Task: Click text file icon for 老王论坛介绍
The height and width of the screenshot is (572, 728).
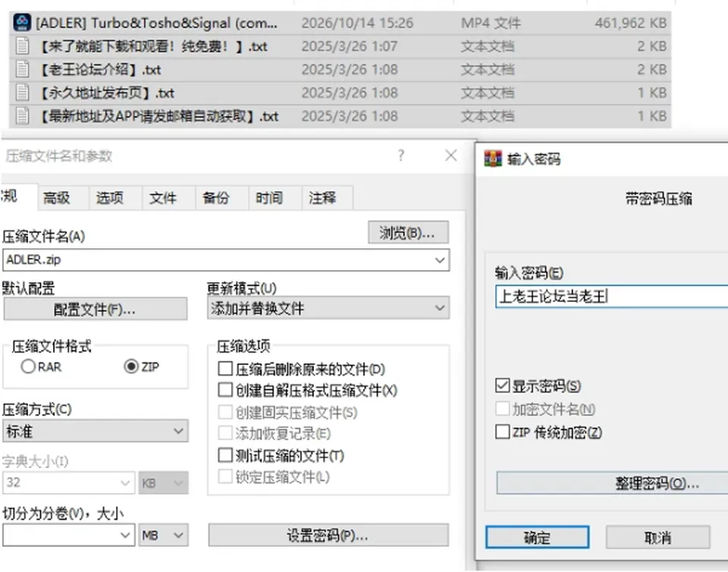Action: 22,69
